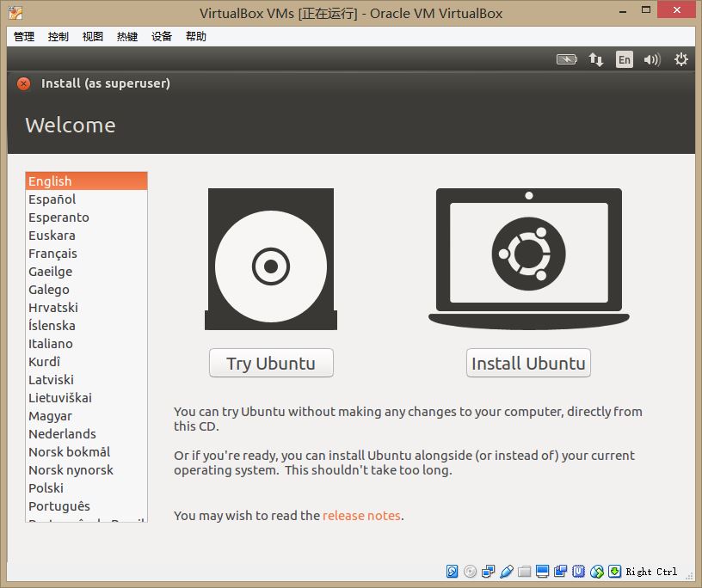Select Français in the language list

tap(86, 254)
